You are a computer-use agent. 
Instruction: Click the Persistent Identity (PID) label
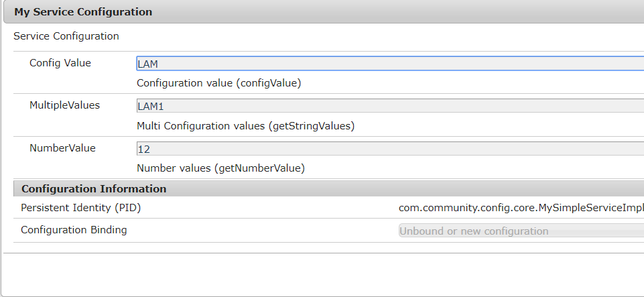(x=81, y=208)
